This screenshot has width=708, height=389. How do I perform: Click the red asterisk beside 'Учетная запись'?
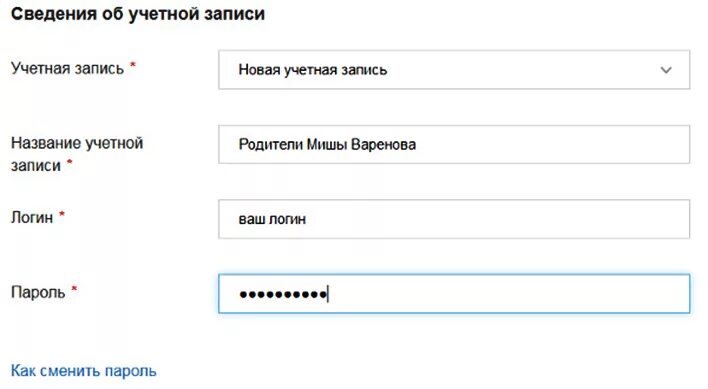tap(133, 65)
